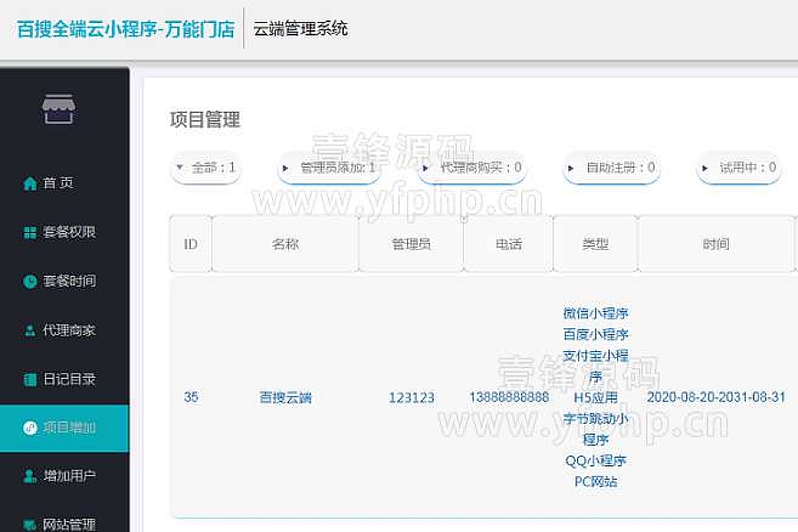Click the 管理员 column header

click(411, 245)
